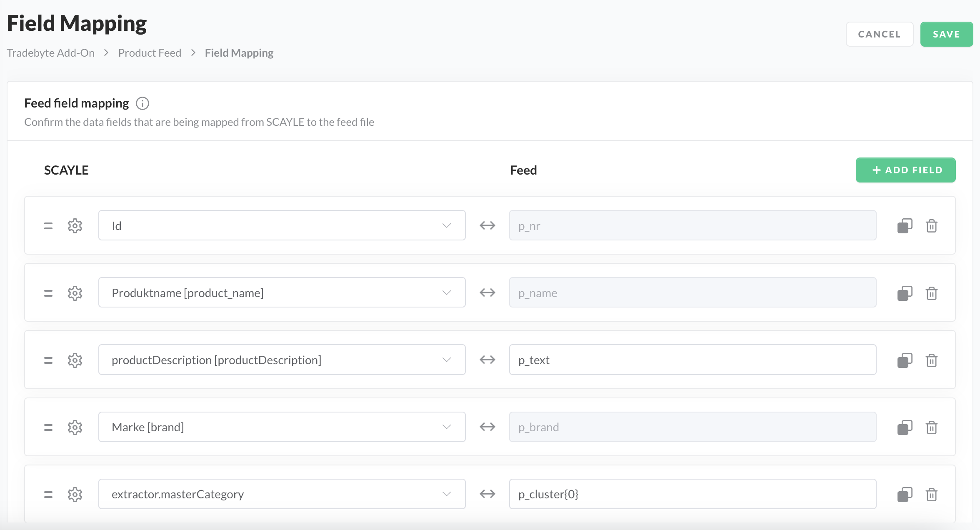Open gear settings for Marke brand row

coord(75,427)
